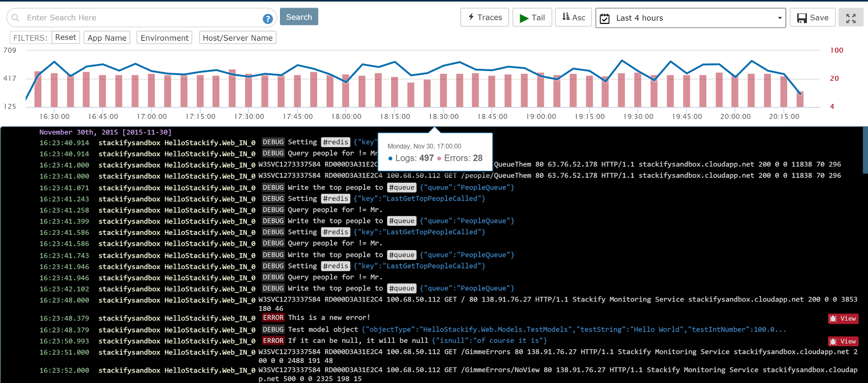Screen dimensions: 868x383
Task: Click the November 30th, 2015 date header
Action: (x=105, y=132)
